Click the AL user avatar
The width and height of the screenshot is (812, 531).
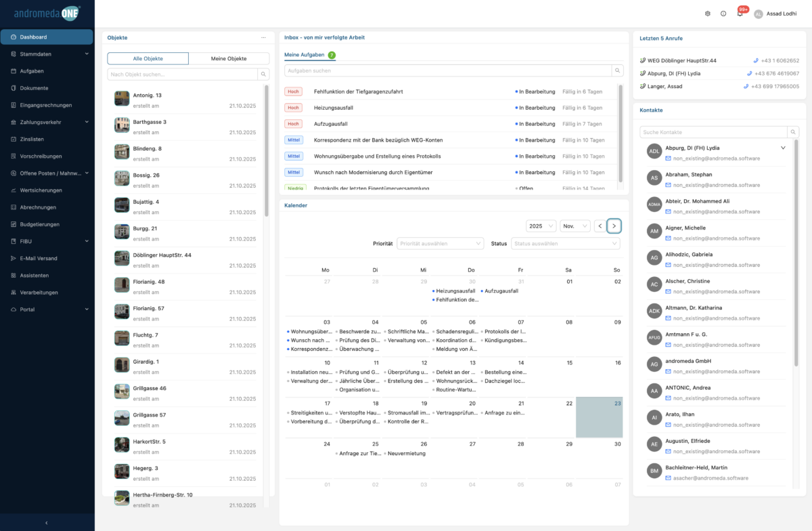[758, 14]
